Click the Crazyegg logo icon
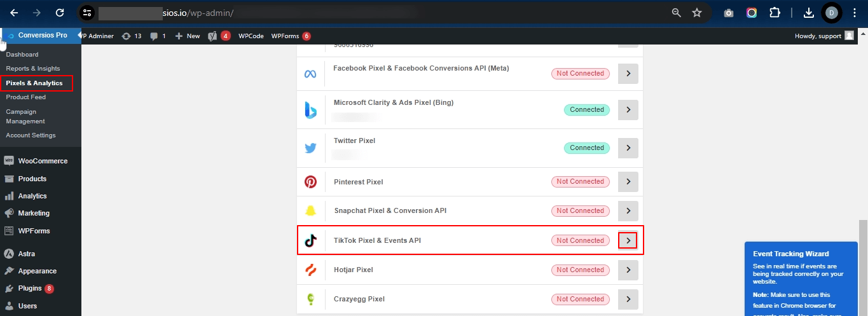This screenshot has height=316, width=868. click(310, 299)
